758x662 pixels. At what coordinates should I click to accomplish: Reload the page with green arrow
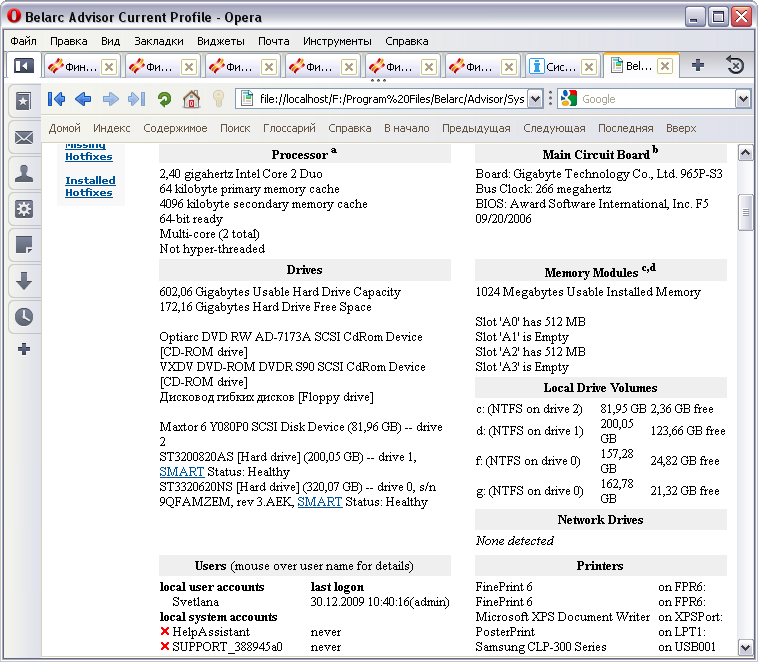(x=164, y=99)
